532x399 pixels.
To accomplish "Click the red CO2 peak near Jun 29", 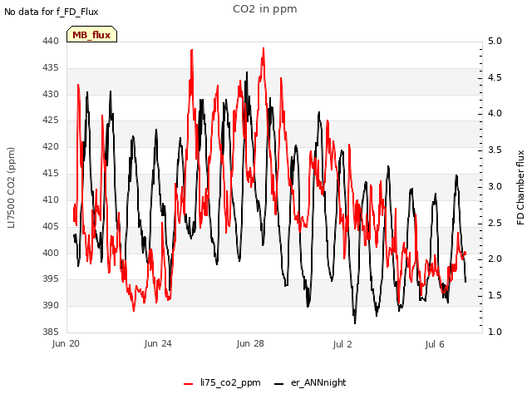I will click(264, 49).
